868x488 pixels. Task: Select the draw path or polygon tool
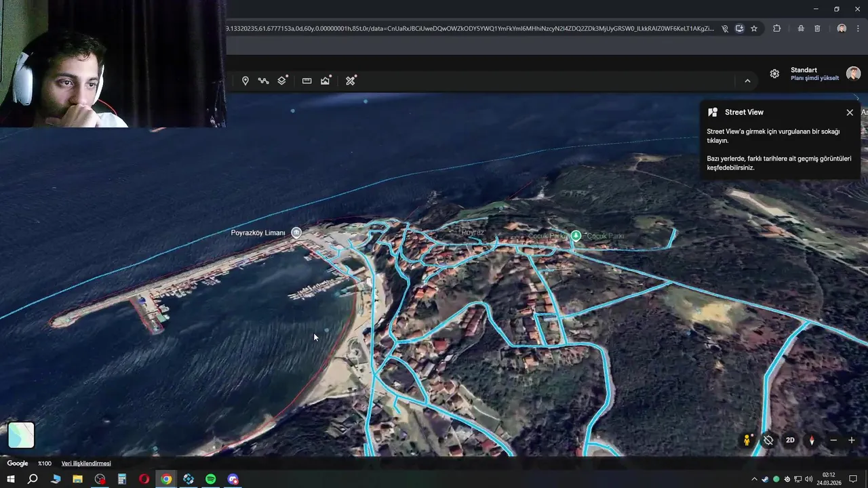point(264,81)
